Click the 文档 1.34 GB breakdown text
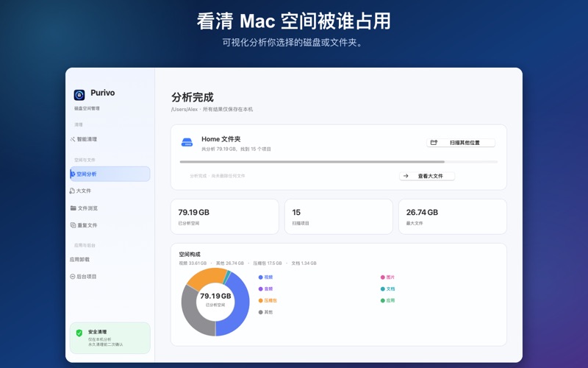Screen dimensions: 588x368 (x=304, y=263)
